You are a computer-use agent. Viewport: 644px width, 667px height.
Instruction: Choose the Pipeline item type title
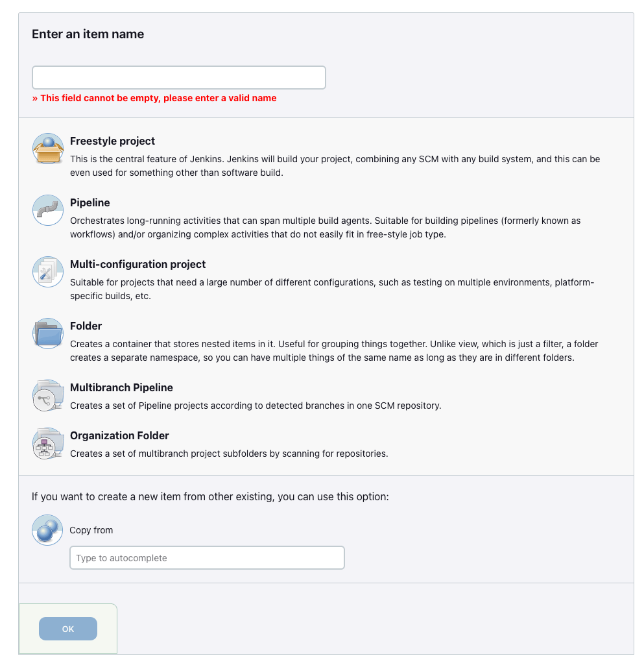tap(89, 202)
